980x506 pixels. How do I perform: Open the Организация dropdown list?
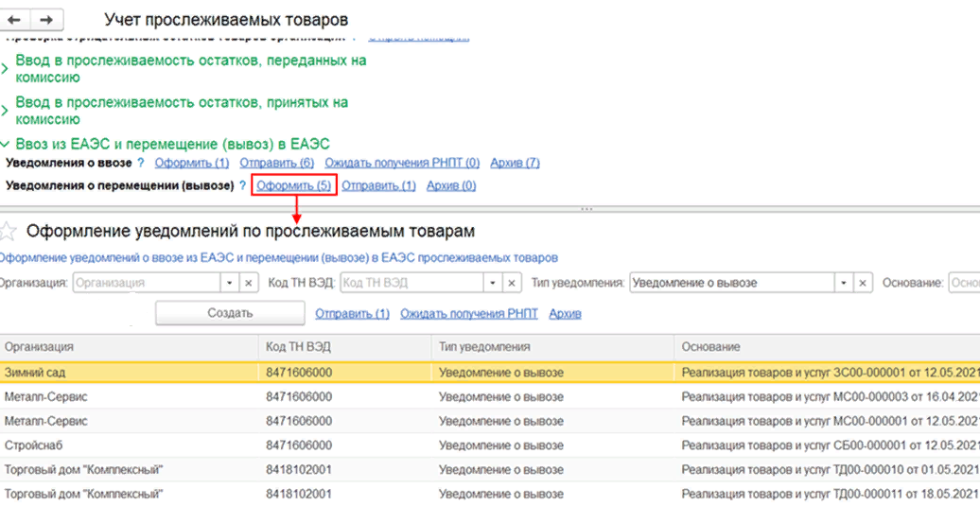click(x=229, y=283)
